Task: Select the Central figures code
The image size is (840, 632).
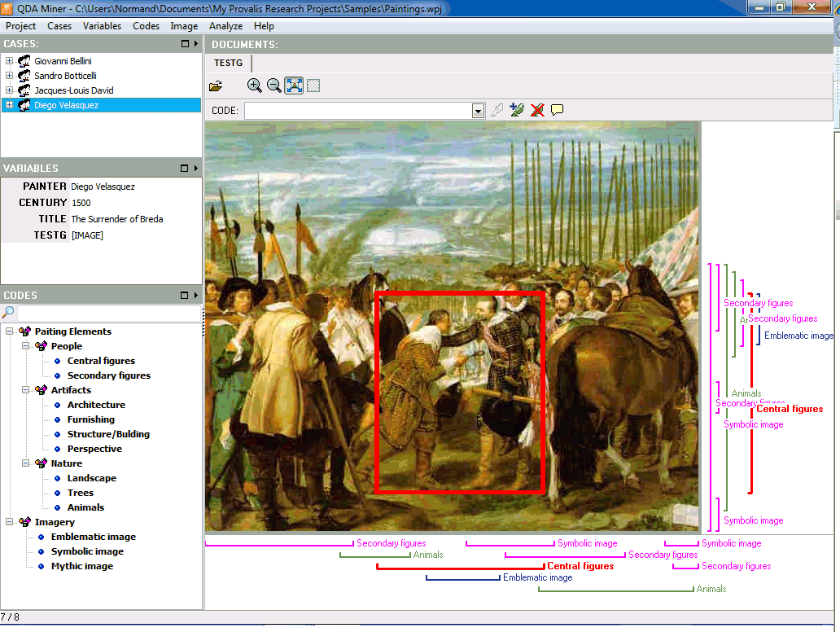Action: tap(101, 361)
